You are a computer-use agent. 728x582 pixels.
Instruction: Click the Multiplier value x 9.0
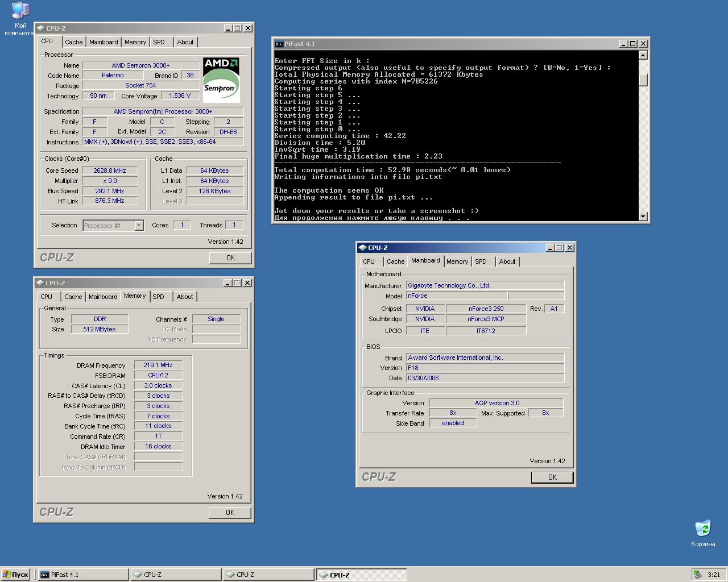110,181
